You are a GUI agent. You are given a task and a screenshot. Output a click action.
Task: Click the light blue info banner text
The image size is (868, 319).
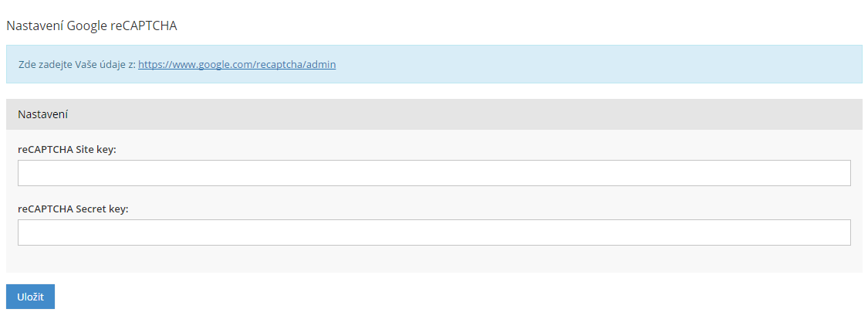point(76,65)
